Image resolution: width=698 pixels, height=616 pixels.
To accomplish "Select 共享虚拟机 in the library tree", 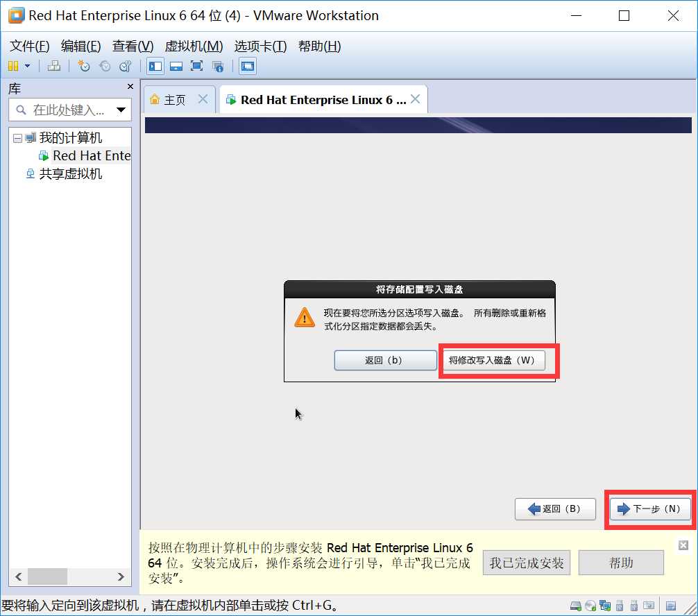I will pos(70,173).
